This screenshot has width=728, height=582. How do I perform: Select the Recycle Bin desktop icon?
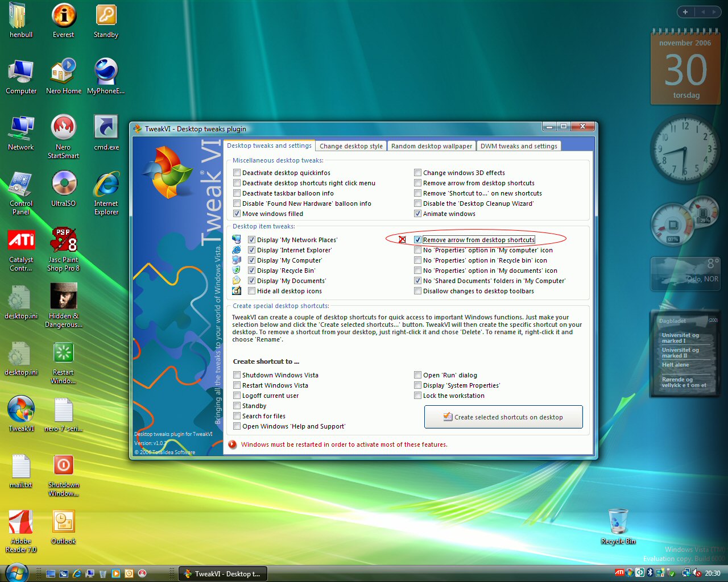pos(618,526)
